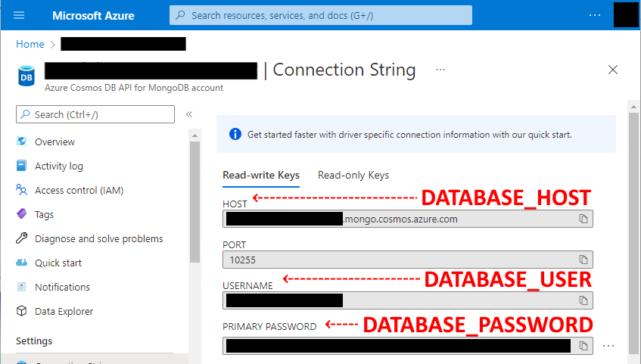Copy the PORT value
Viewport: 641px width, 364px height.
pyautogui.click(x=583, y=260)
